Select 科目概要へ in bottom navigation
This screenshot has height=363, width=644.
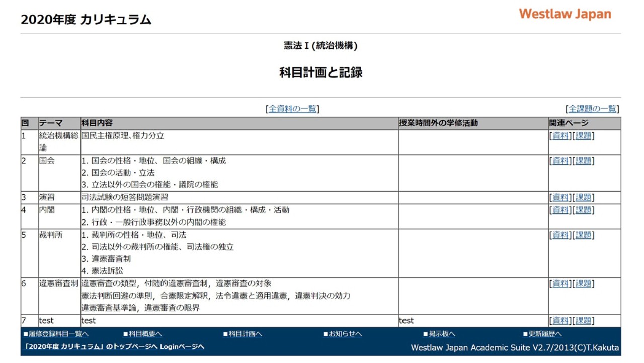(x=143, y=333)
